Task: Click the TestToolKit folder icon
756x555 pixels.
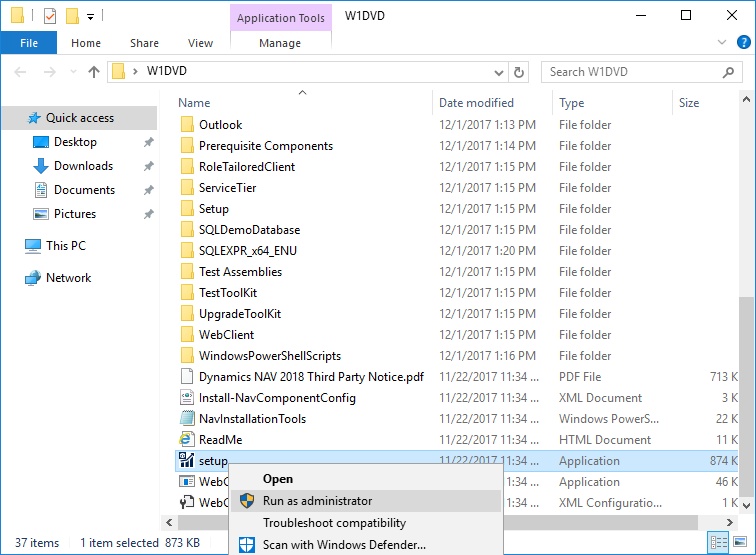Action: click(x=187, y=292)
